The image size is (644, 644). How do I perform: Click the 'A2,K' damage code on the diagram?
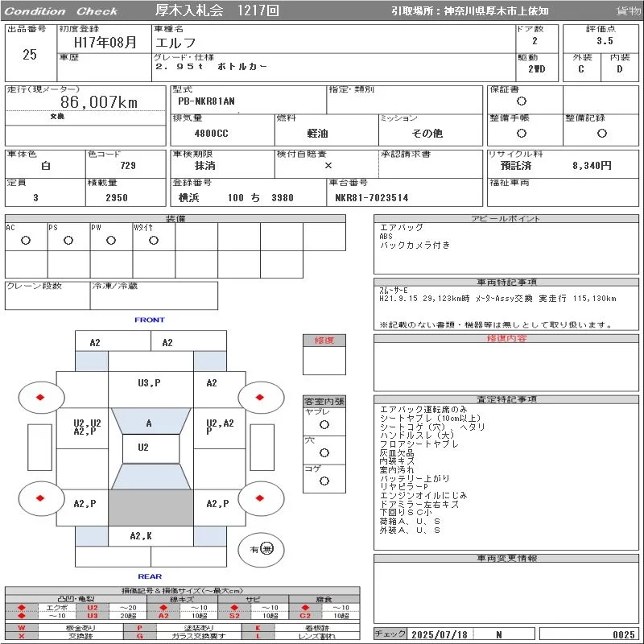[141, 536]
